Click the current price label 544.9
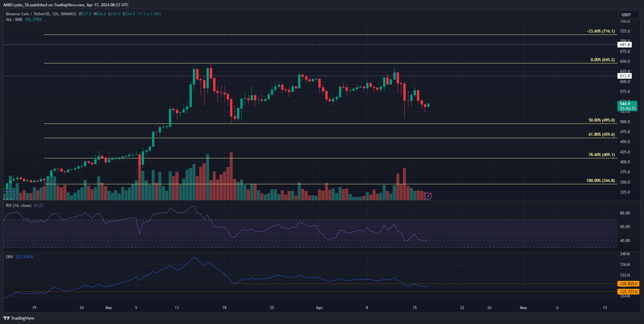This screenshot has height=324, width=644. tap(625, 104)
